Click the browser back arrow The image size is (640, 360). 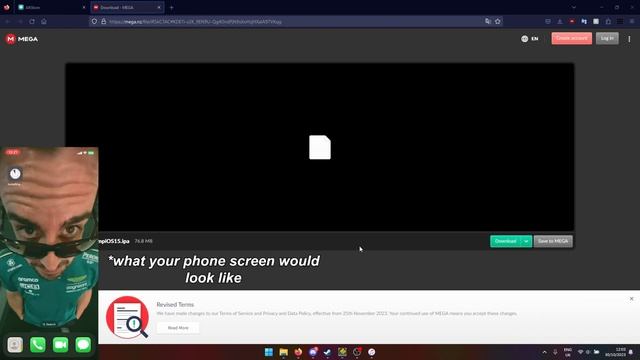coord(7,21)
